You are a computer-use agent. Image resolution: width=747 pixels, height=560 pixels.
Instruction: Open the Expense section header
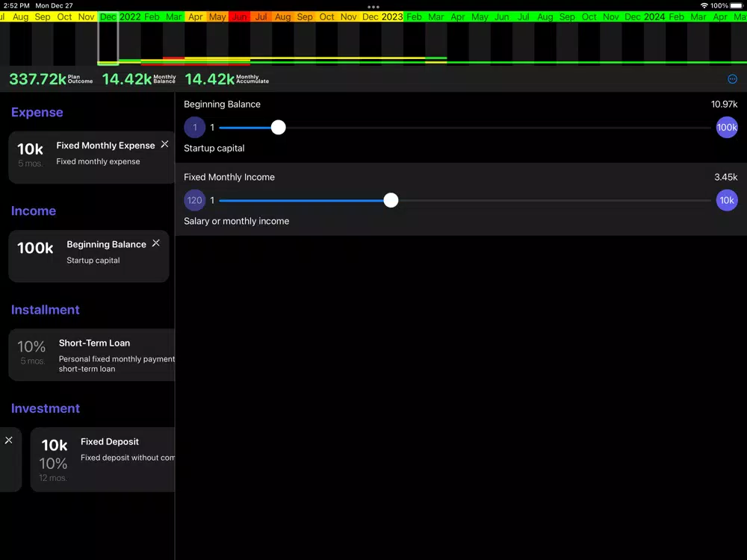[37, 113]
